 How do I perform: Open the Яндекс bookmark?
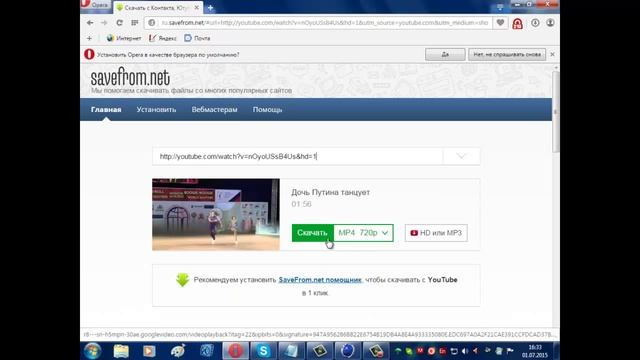[163, 38]
